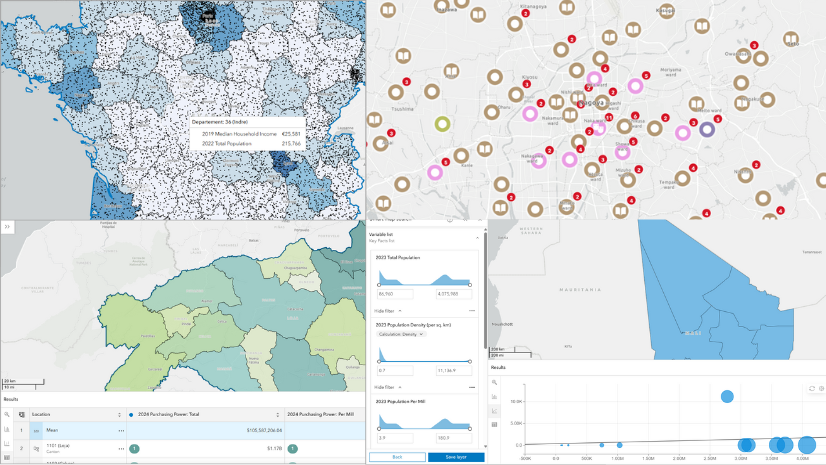
Task: Click the 2023 Population Per Mill heading
Action: coord(398,401)
